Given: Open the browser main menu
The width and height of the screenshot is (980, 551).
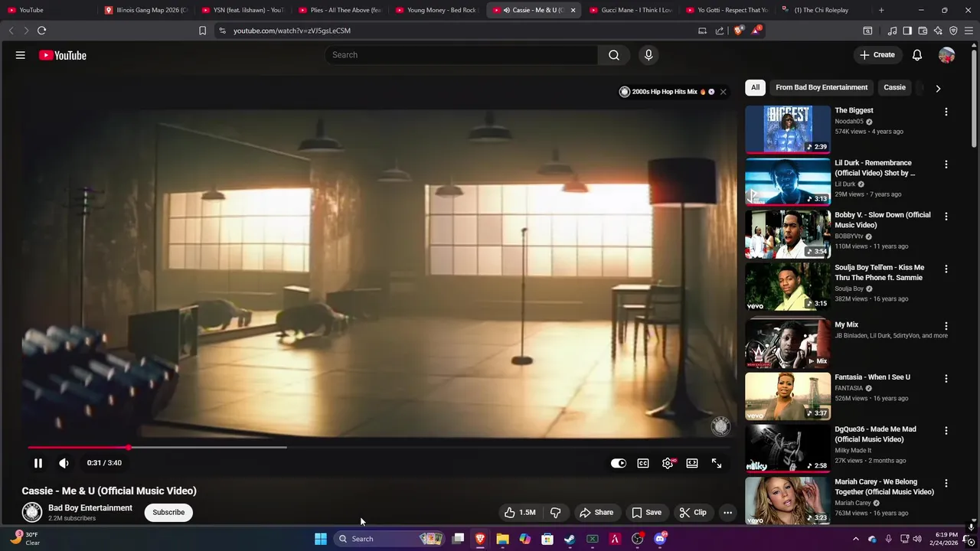Looking at the screenshot, I should (x=969, y=31).
